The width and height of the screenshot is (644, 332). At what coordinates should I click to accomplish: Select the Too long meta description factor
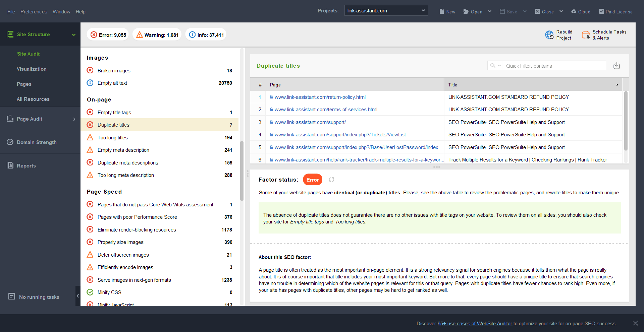(x=160, y=175)
